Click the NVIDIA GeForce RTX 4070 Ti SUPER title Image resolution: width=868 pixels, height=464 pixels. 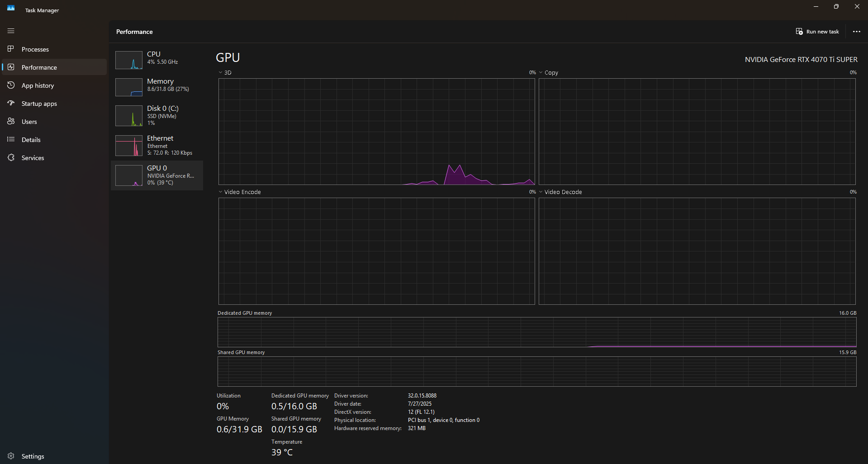(x=801, y=59)
